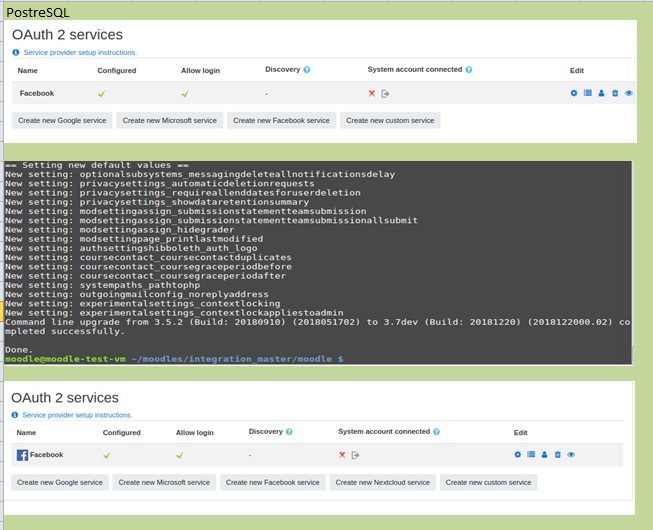Click System account connected help icon in lower table

pos(436,432)
